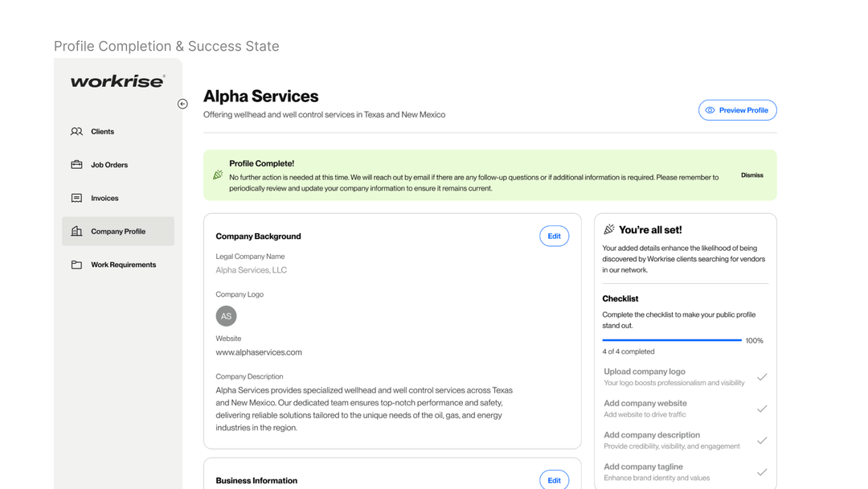Toggle the Add company description checkmark
868x489 pixels.
pyautogui.click(x=762, y=439)
